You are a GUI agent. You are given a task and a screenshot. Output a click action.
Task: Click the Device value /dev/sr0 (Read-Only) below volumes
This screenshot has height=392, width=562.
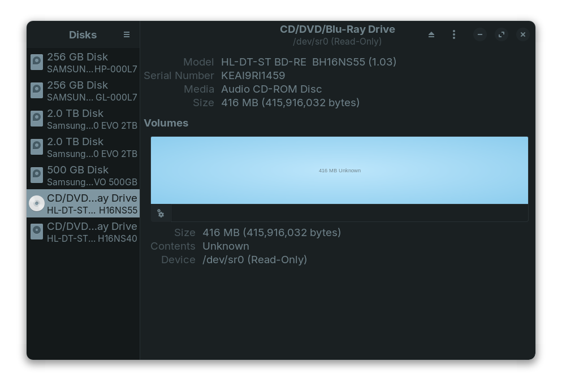click(x=255, y=260)
